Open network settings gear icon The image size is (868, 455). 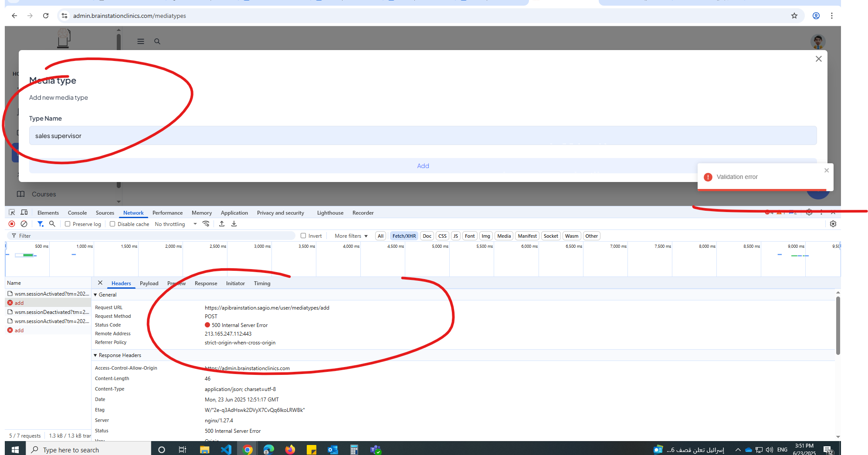[x=833, y=224]
